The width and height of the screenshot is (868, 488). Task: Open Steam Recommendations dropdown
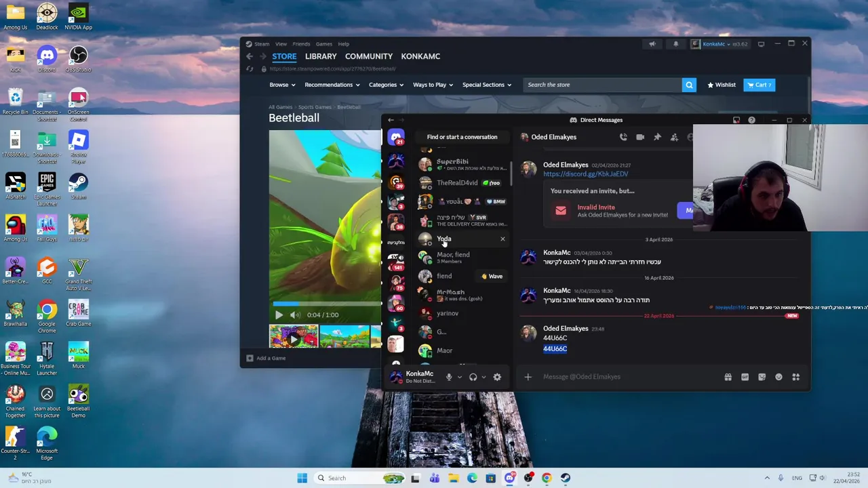pos(332,85)
